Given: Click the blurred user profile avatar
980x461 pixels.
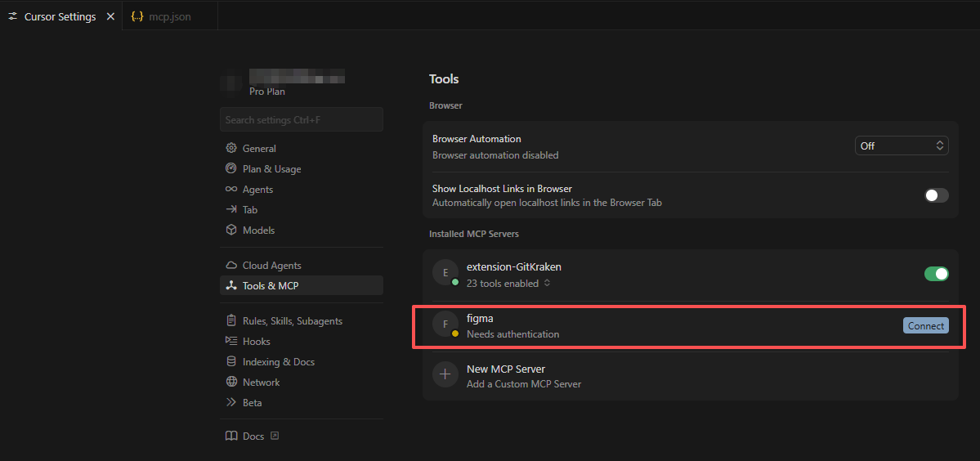Looking at the screenshot, I should point(231,84).
